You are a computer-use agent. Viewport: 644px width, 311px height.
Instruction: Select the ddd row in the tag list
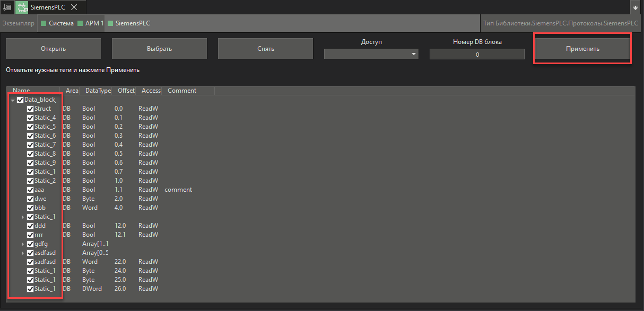point(41,225)
